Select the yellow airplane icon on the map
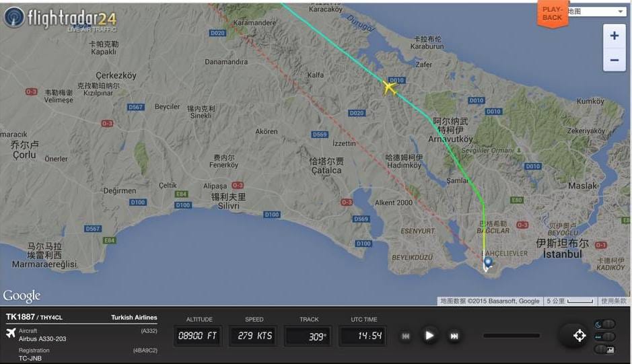632x364 pixels. coord(389,87)
